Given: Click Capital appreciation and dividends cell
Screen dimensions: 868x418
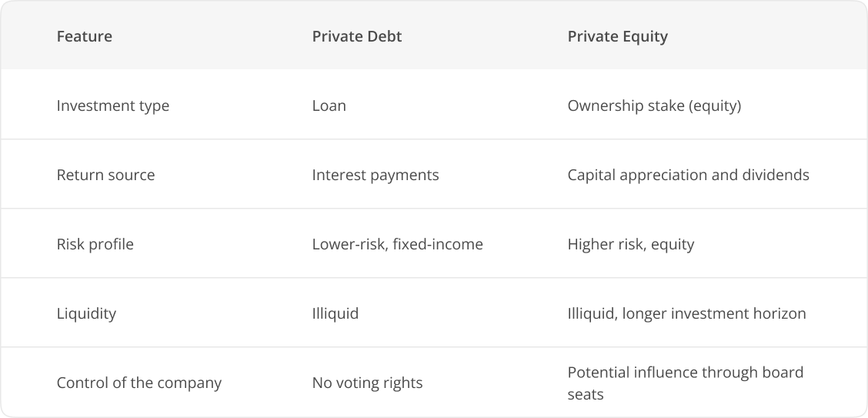Looking at the screenshot, I should pyautogui.click(x=688, y=175).
